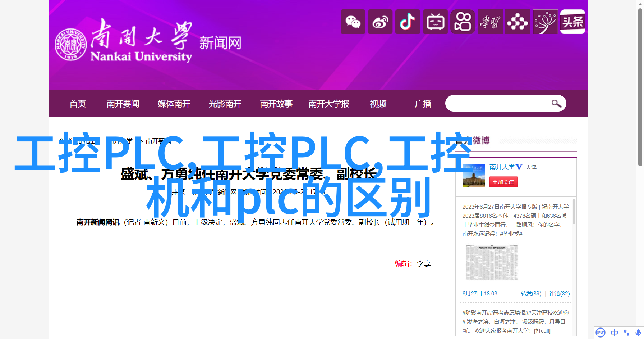Click the punctuation mode tray icon
This screenshot has width=644, height=339.
(x=626, y=333)
